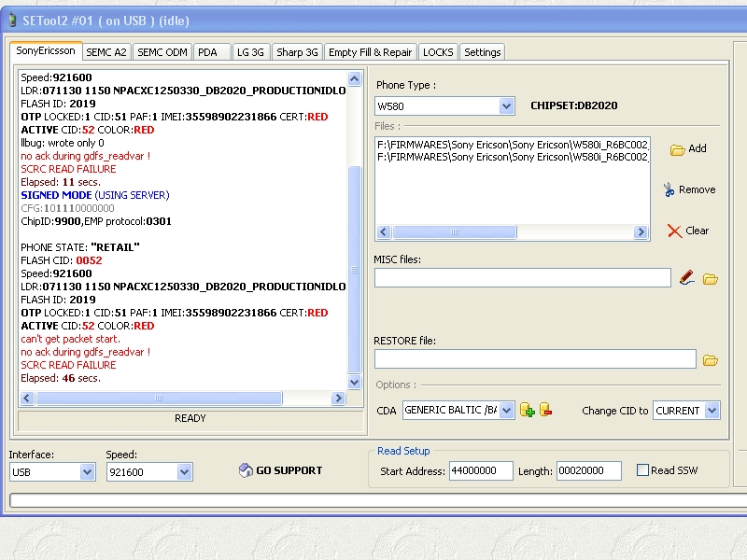Click the Files list horizontal scrollbar thumb
Screen dimensions: 747x560
coord(455,231)
